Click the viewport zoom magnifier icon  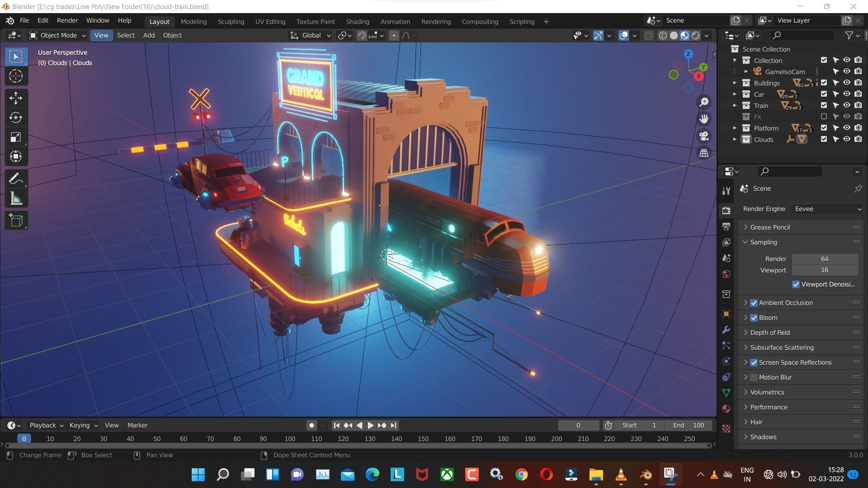tap(704, 102)
